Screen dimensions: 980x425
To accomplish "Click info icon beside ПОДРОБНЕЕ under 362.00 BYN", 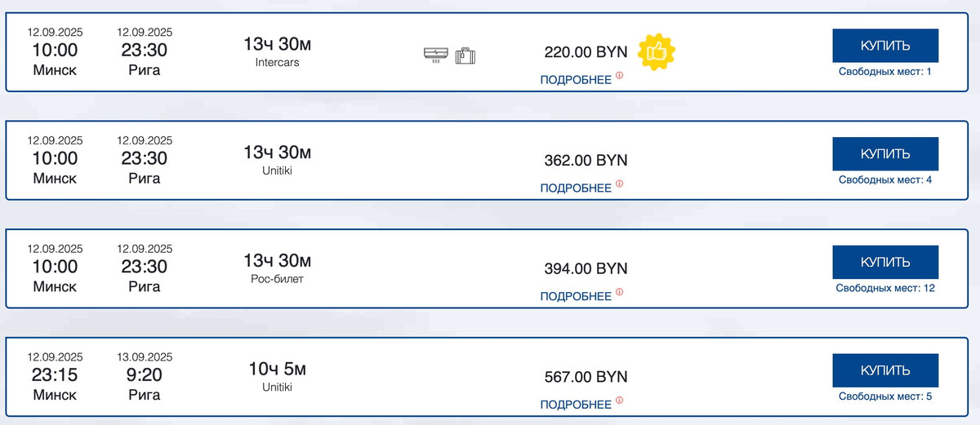I will coord(619,184).
